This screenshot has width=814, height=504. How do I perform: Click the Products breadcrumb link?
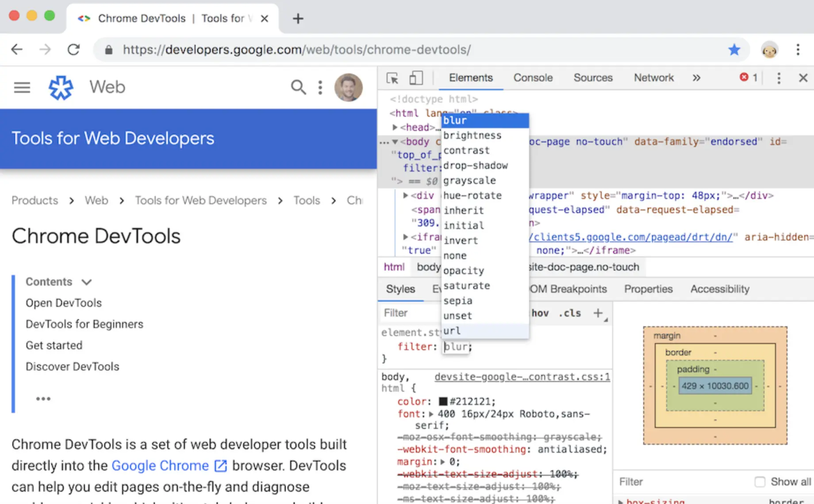tap(35, 201)
